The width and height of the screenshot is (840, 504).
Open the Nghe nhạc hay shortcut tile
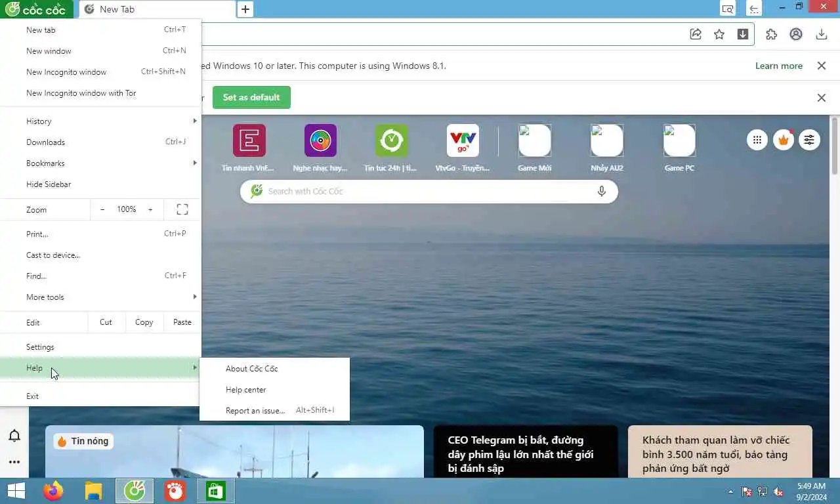pos(320,148)
